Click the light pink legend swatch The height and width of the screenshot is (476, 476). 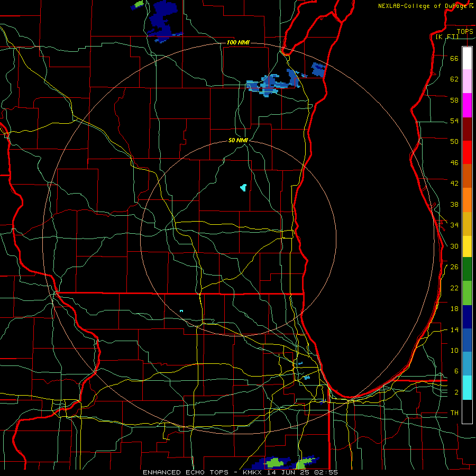coord(467,81)
